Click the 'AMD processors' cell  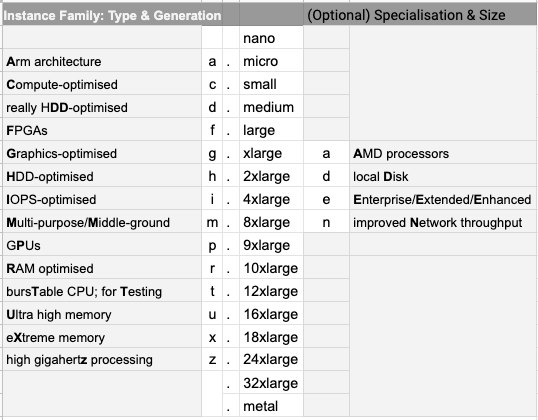click(443, 153)
